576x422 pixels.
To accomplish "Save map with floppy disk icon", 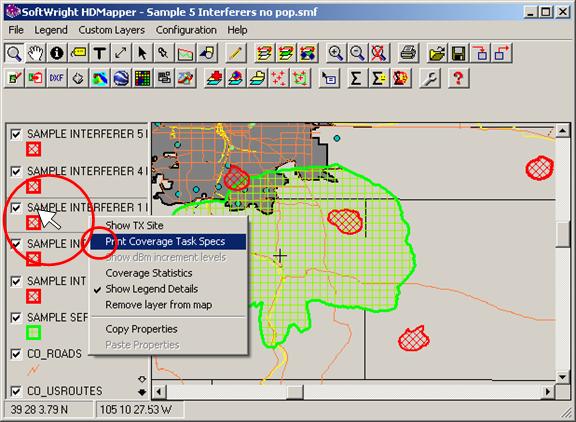I will click(x=458, y=53).
